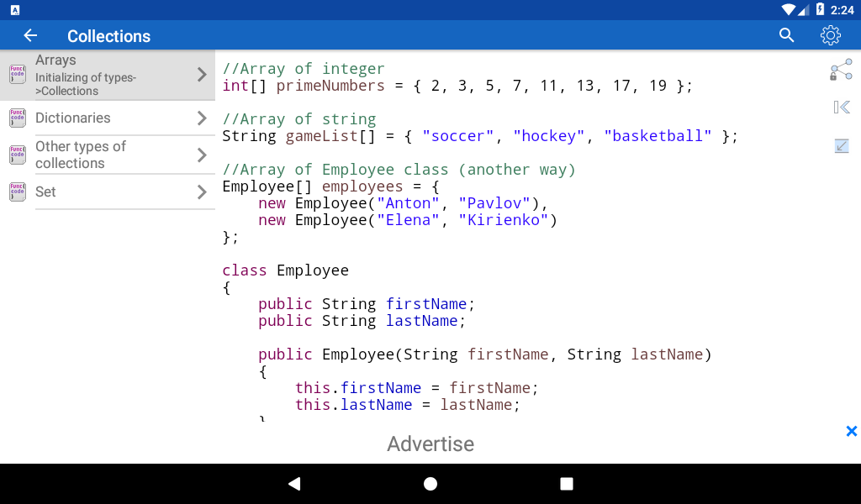Click the func code icon beside Dictionaries
This screenshot has height=504, width=861.
[x=18, y=118]
